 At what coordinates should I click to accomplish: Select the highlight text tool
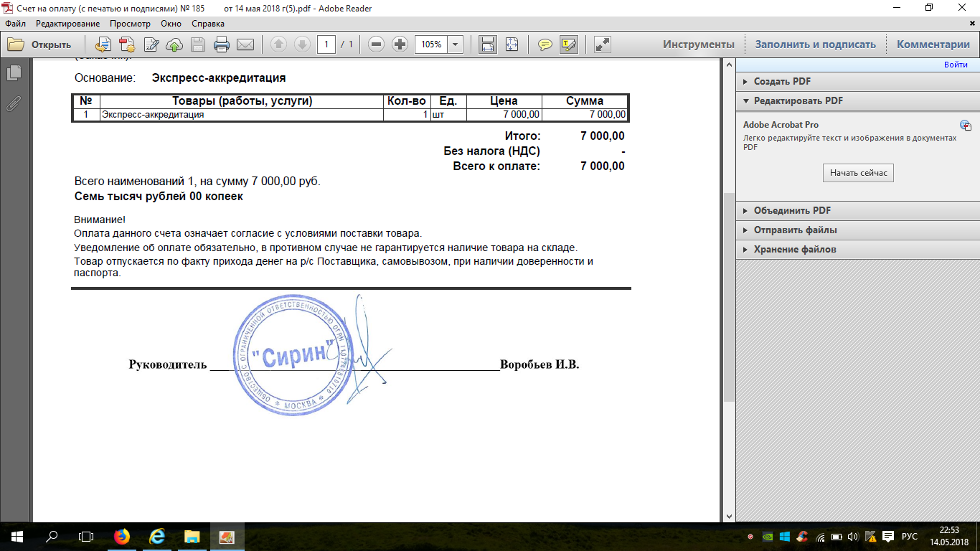[569, 44]
